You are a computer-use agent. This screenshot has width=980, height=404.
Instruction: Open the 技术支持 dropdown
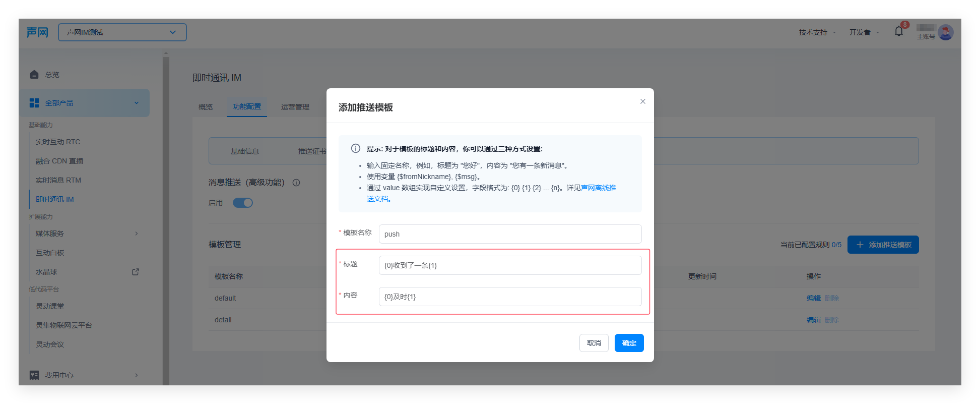(x=817, y=32)
